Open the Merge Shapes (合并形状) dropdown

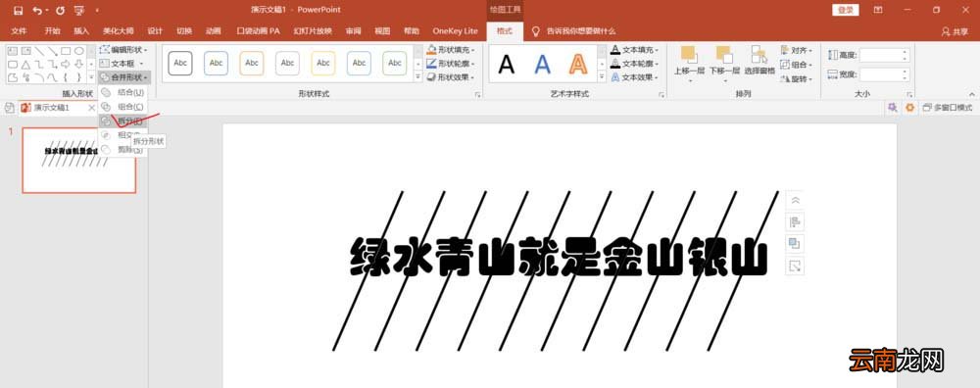pyautogui.click(x=124, y=77)
